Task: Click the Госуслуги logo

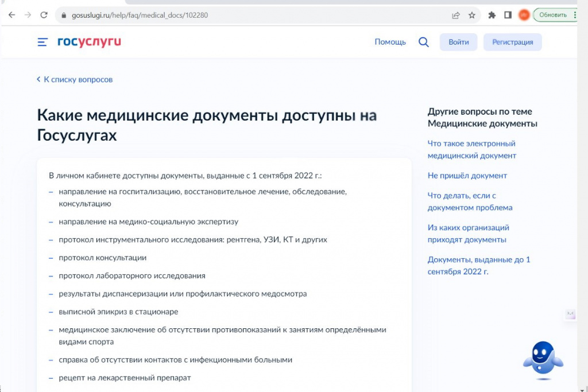Action: [x=89, y=41]
